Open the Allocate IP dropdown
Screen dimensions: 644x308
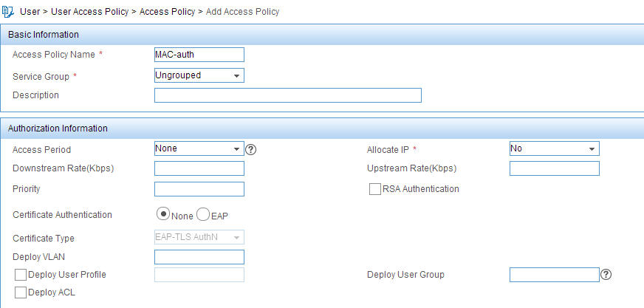[x=555, y=148]
